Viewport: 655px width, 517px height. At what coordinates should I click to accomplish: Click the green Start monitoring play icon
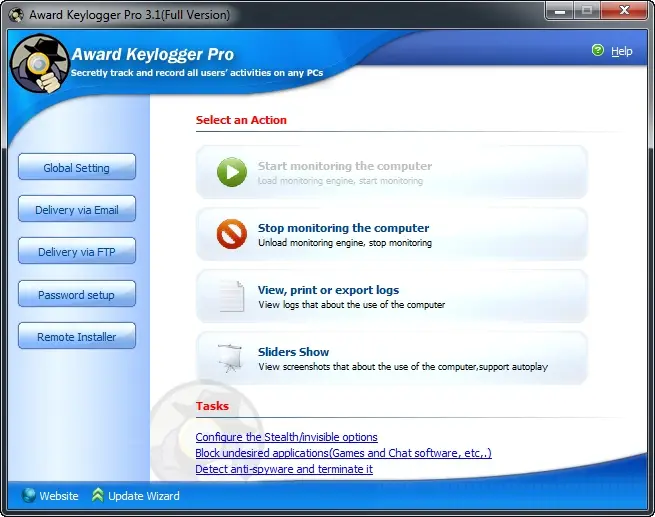[x=232, y=172]
